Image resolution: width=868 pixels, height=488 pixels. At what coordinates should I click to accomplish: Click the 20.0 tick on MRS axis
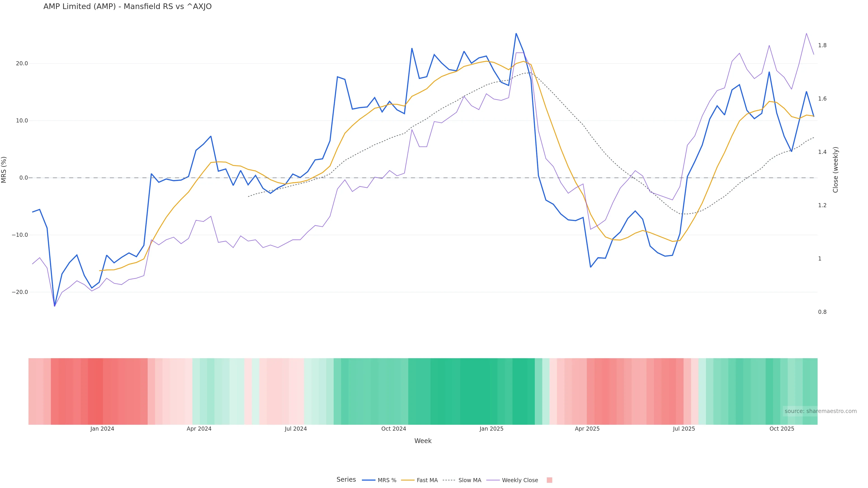[22, 63]
